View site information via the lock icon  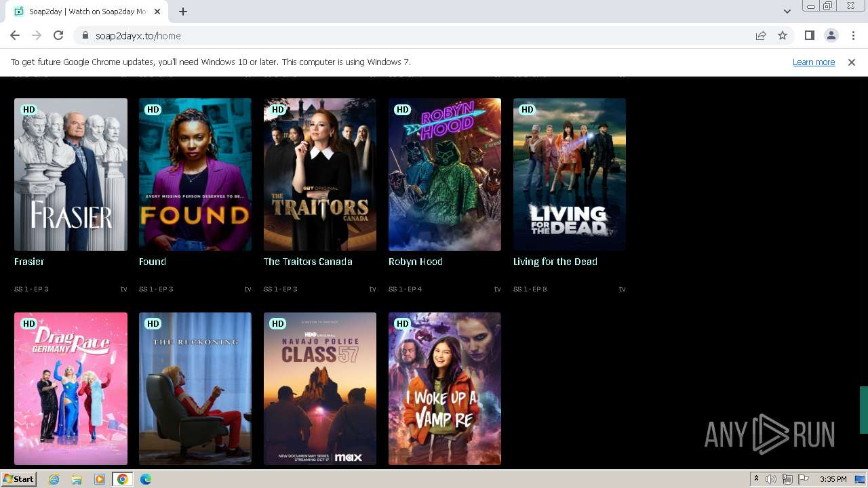[85, 36]
